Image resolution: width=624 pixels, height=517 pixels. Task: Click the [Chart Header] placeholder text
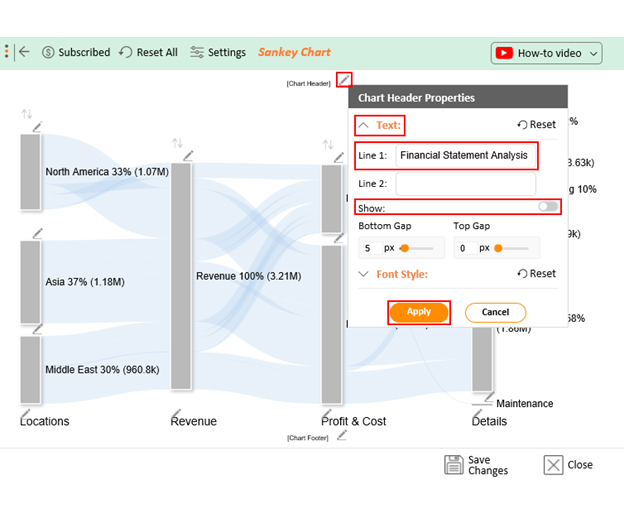(308, 84)
